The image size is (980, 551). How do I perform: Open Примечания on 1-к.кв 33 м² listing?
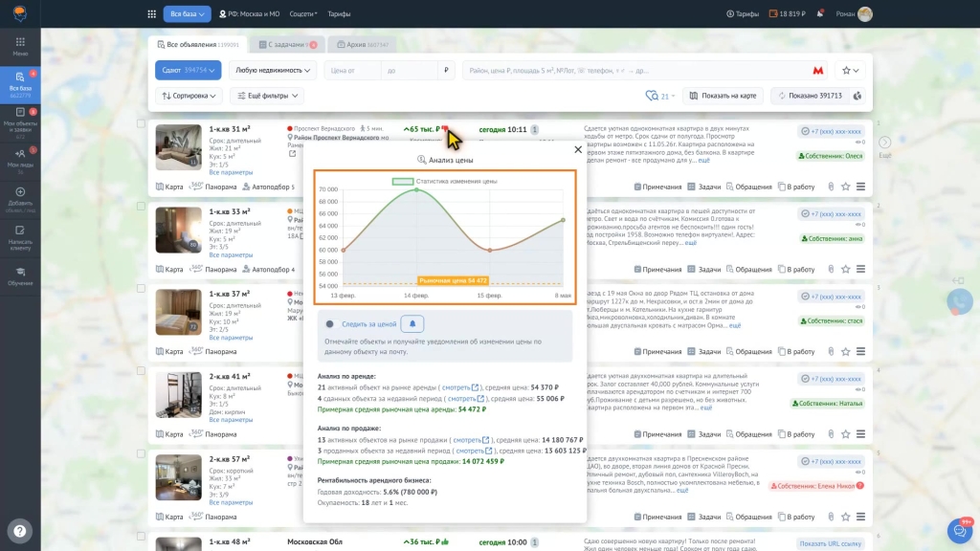(657, 269)
